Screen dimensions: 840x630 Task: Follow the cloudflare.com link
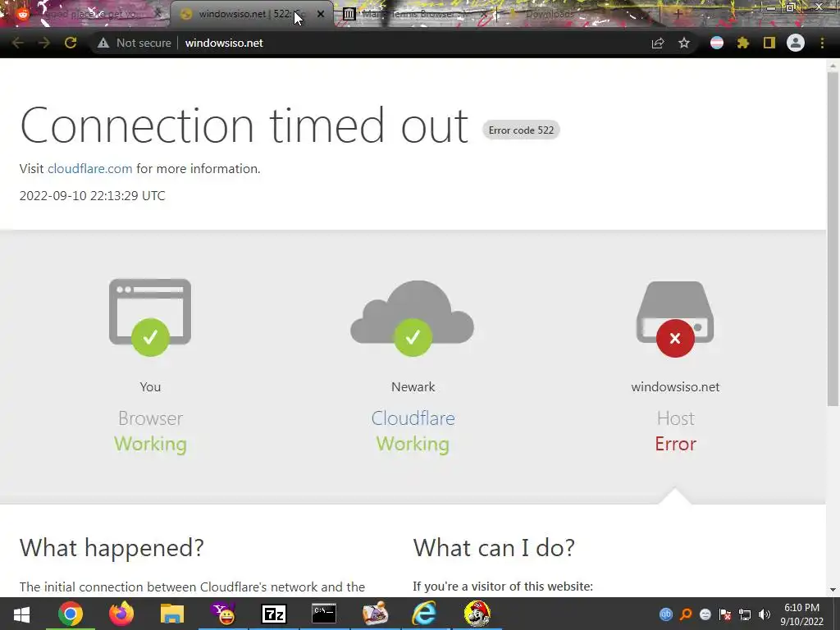click(x=90, y=169)
